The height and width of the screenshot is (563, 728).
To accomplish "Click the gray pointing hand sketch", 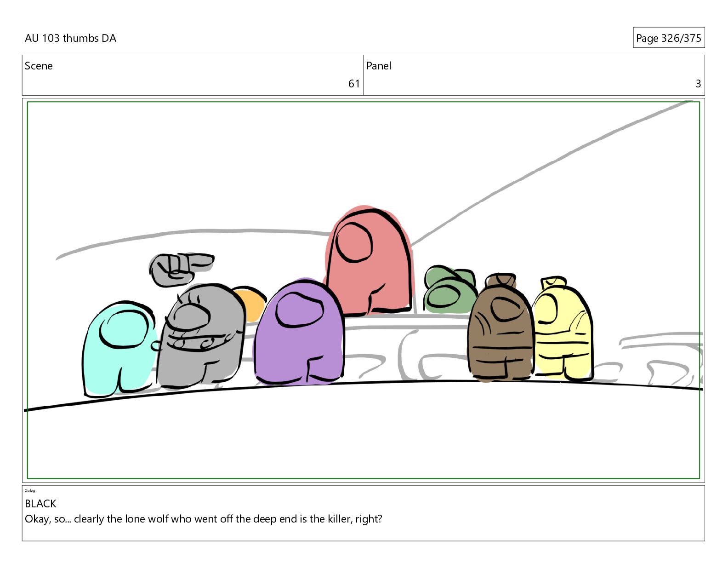I will 181,270.
